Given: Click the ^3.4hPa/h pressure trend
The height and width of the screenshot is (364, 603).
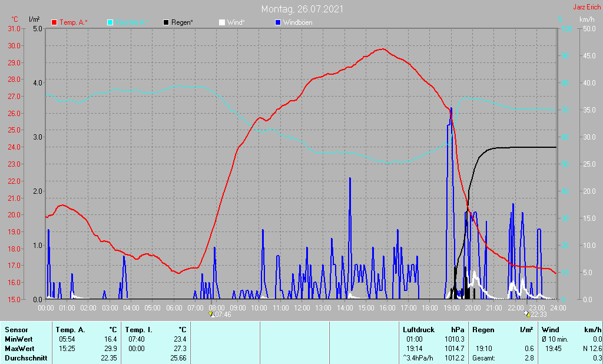Looking at the screenshot, I should [x=418, y=358].
